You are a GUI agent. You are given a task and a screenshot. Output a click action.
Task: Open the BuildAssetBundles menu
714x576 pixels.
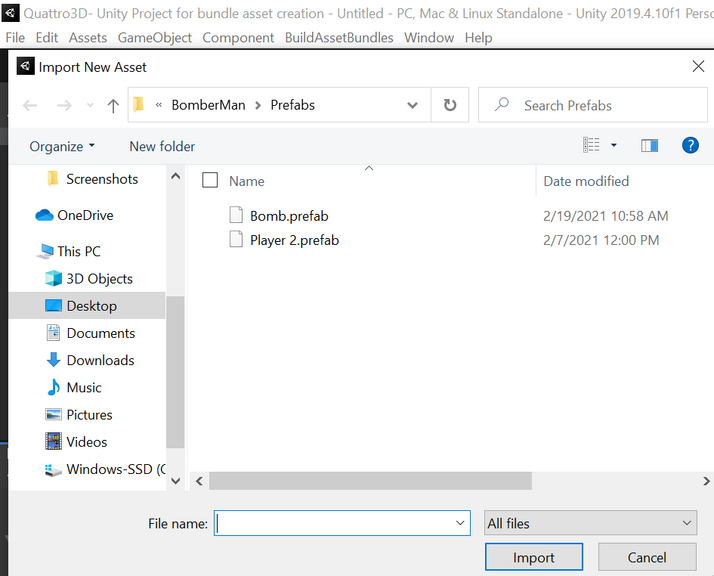click(x=339, y=37)
